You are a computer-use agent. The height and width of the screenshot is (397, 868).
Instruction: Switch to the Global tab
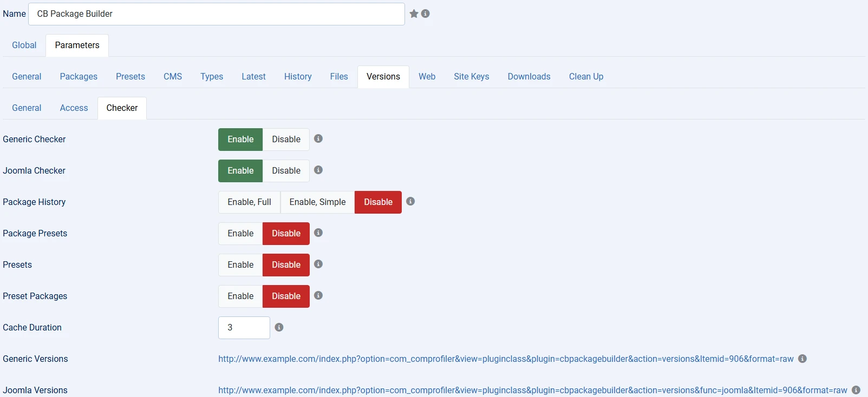pyautogui.click(x=24, y=45)
